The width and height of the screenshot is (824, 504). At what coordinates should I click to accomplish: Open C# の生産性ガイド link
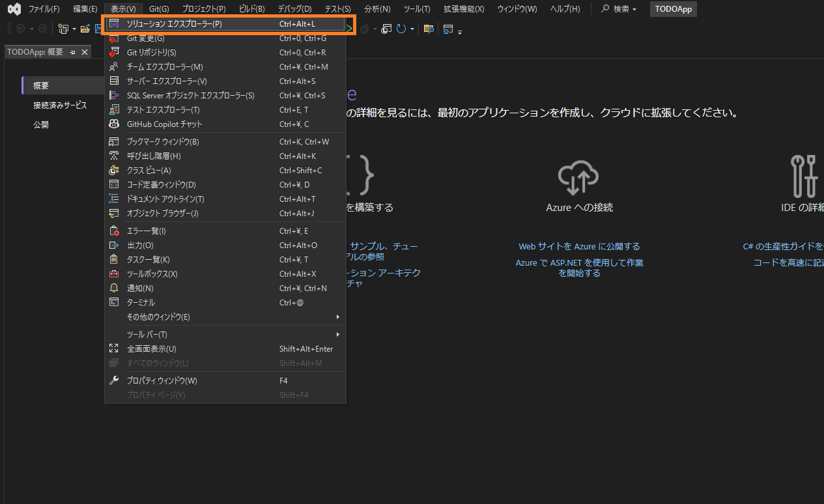tap(783, 247)
